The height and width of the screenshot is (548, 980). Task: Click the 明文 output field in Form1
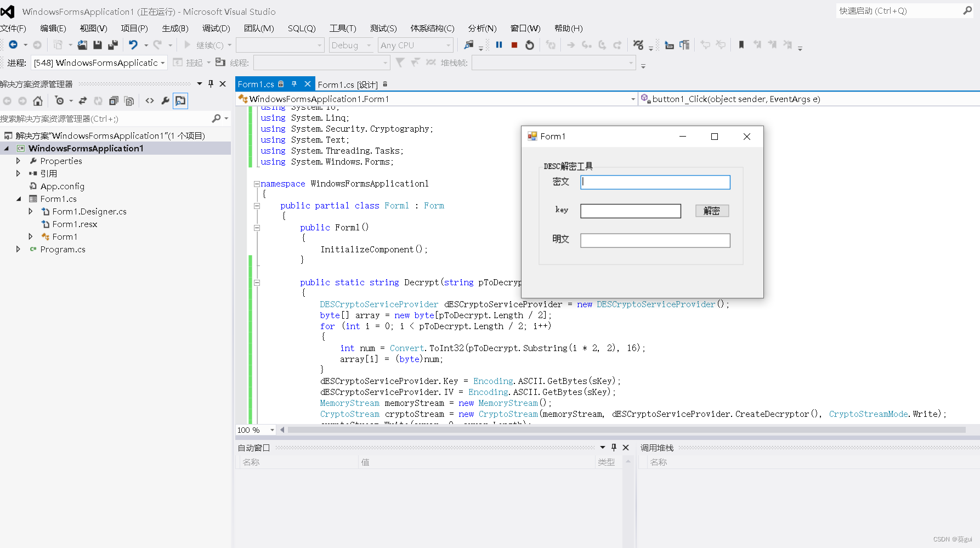(655, 240)
